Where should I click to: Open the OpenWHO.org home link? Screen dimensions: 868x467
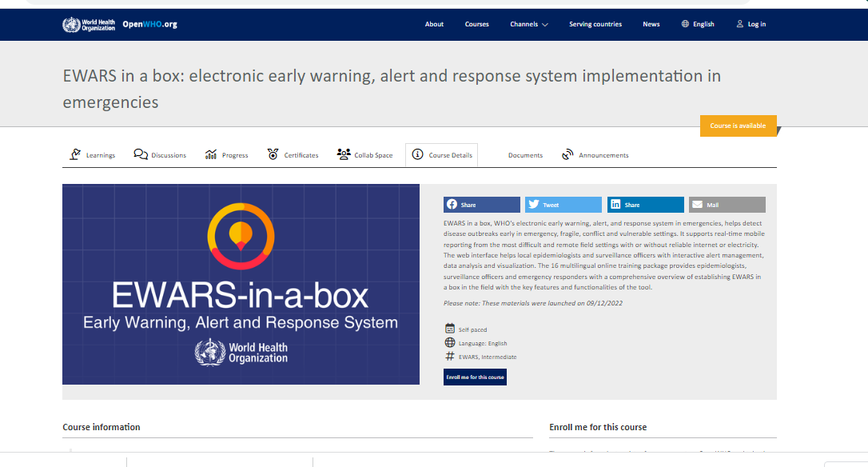[x=149, y=24]
